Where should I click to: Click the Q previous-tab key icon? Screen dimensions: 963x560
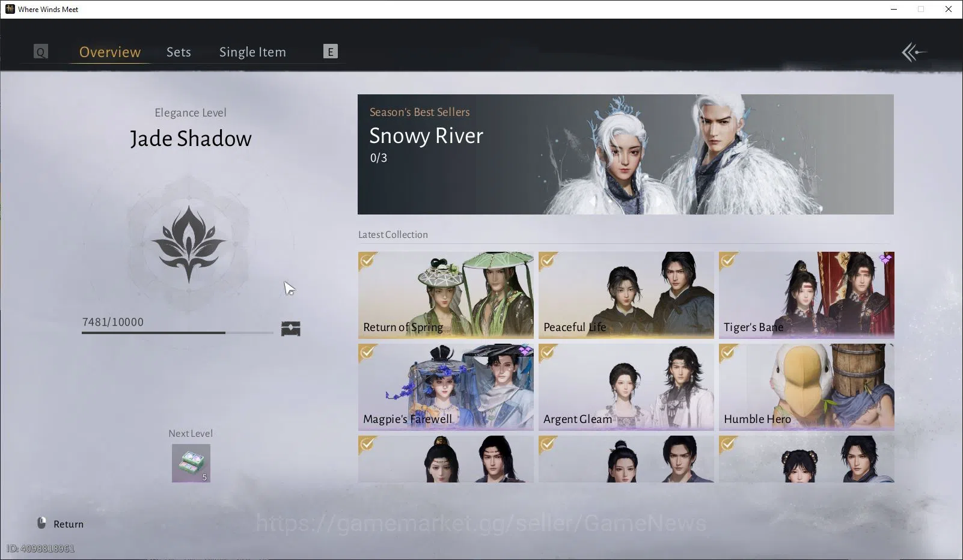pyautogui.click(x=41, y=52)
